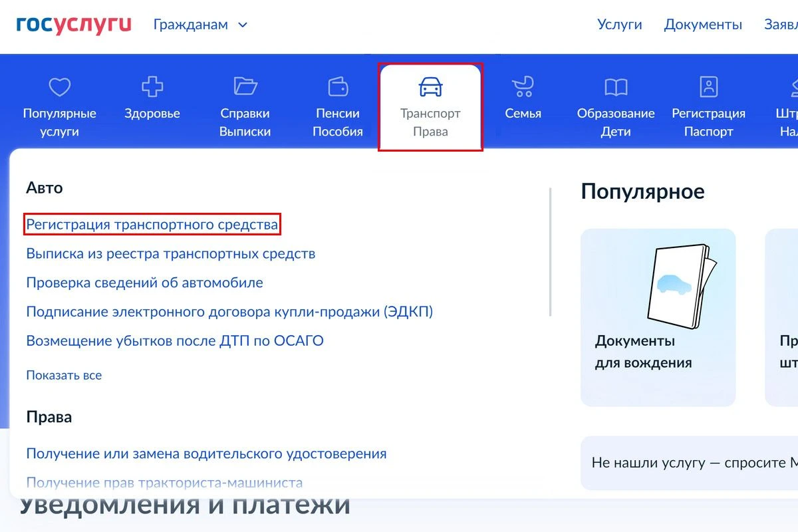Open Проверка сведений об автомобиле
The image size is (798, 532).
145,283
